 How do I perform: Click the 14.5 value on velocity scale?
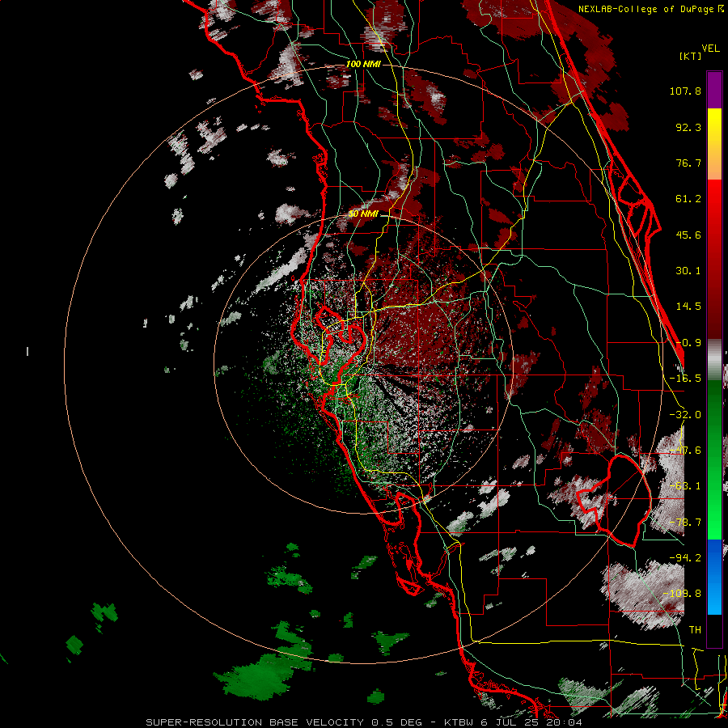[x=688, y=307]
